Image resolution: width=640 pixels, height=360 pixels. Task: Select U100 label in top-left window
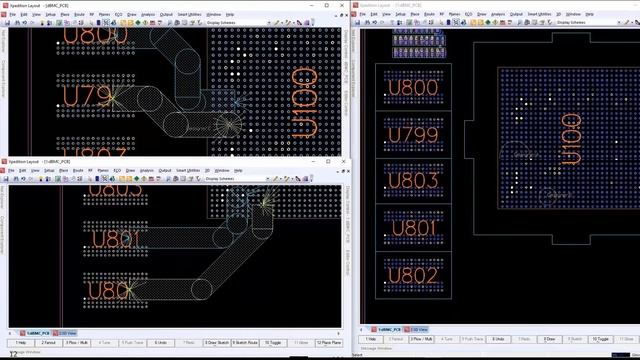pyautogui.click(x=304, y=103)
